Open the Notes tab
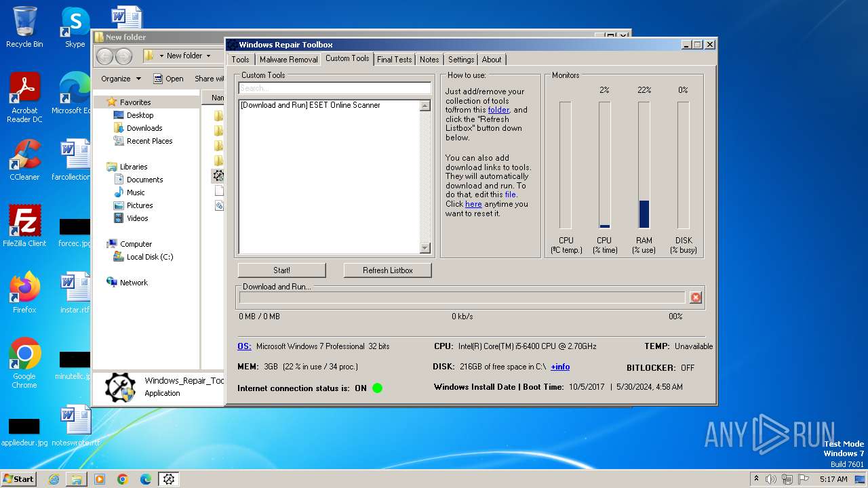The height and width of the screenshot is (488, 868). coord(429,60)
